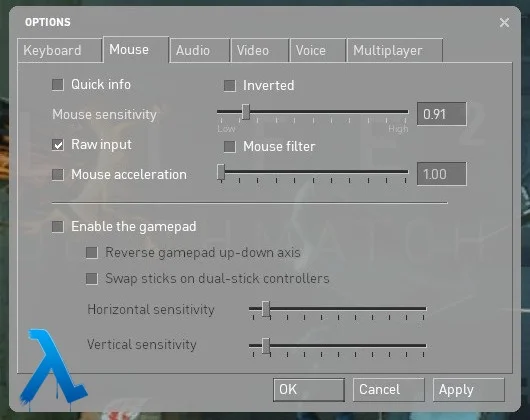This screenshot has width=530, height=420.
Task: Check Enable the gamepad
Action: tap(58, 227)
